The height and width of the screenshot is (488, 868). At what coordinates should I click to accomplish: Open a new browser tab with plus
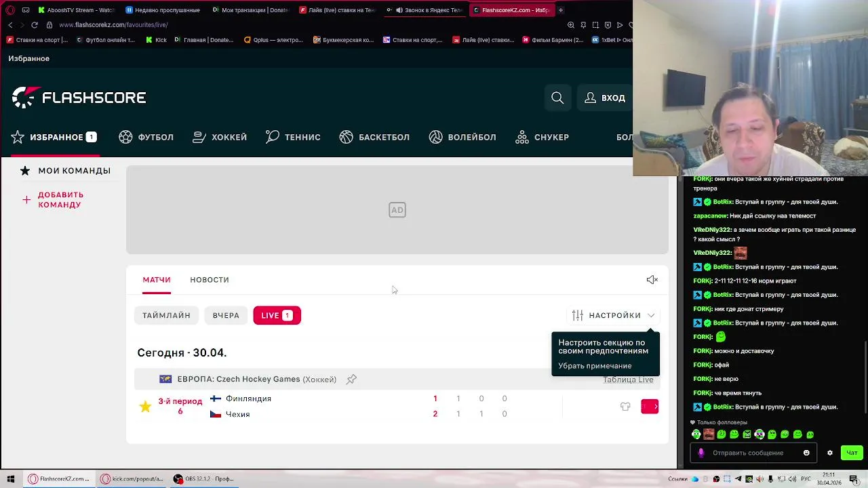click(x=561, y=10)
